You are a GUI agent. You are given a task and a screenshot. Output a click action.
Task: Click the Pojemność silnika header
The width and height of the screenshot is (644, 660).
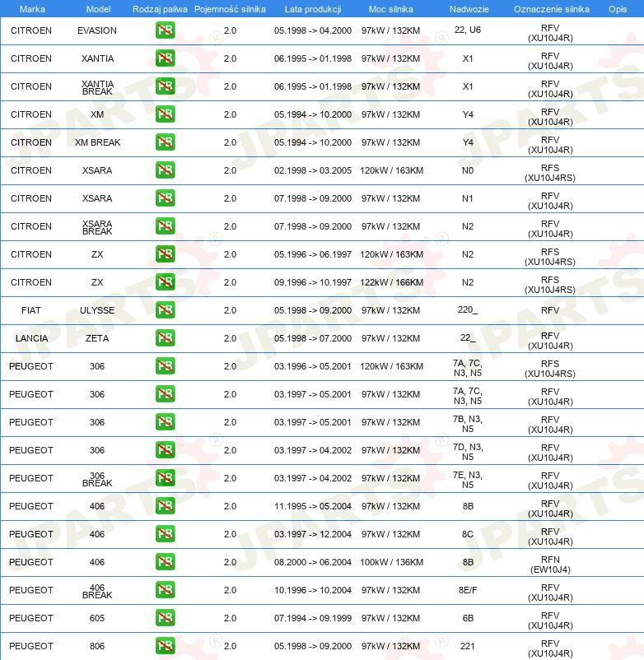click(230, 9)
